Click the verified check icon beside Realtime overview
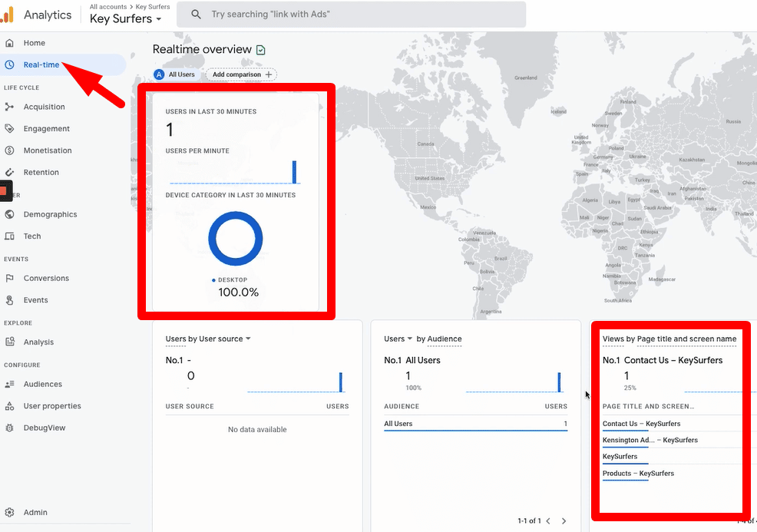The width and height of the screenshot is (757, 532). [261, 50]
